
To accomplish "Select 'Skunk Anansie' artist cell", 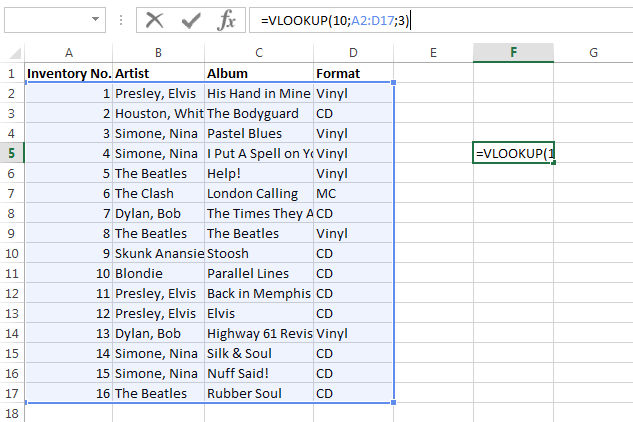I will (x=158, y=254).
